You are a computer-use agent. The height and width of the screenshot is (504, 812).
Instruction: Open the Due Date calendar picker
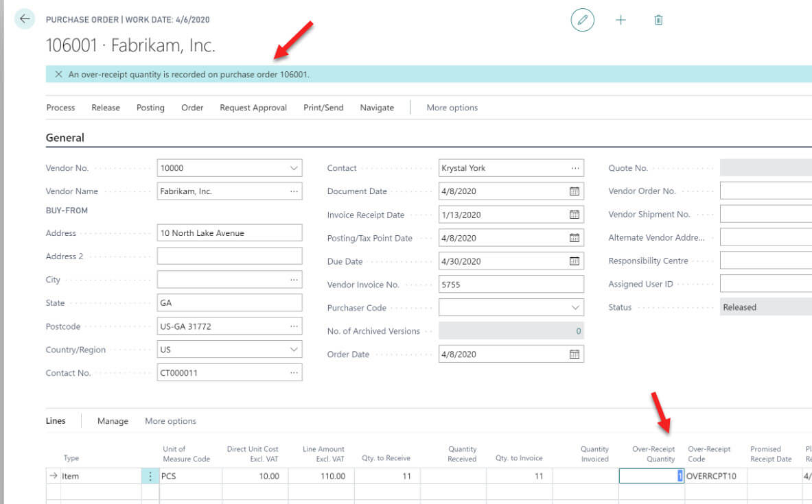575,261
